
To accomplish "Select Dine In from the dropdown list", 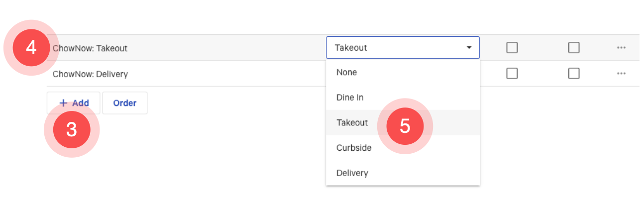I will pos(350,98).
